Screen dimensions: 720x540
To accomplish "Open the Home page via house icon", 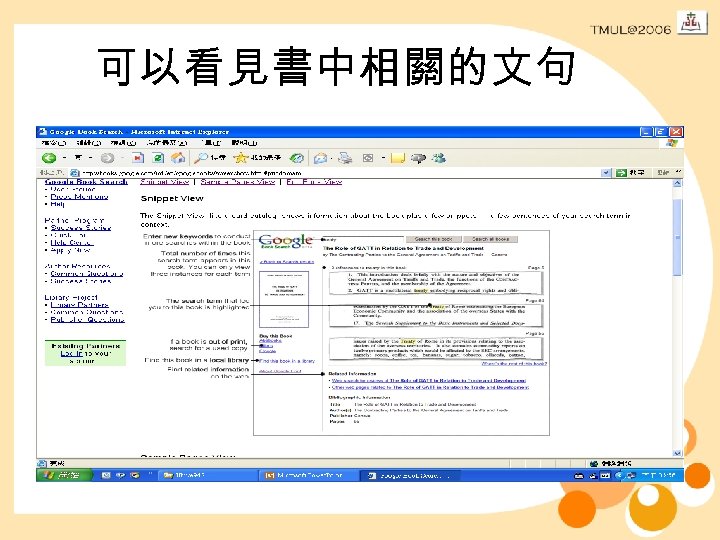I will [x=178, y=158].
